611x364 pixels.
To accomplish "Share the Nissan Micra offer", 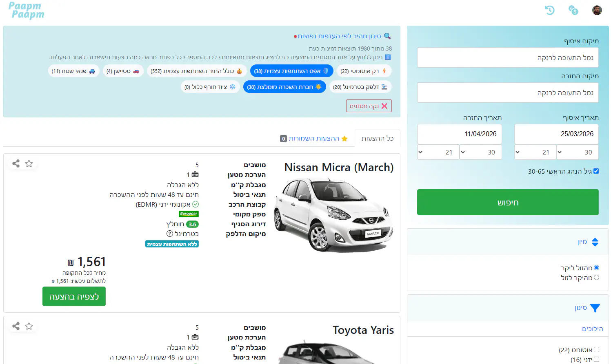I will 16,163.
